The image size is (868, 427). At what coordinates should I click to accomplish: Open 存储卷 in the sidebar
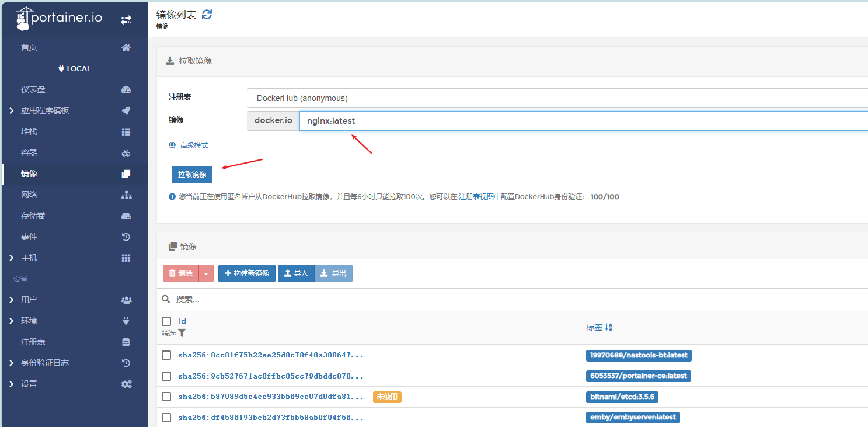click(x=33, y=216)
